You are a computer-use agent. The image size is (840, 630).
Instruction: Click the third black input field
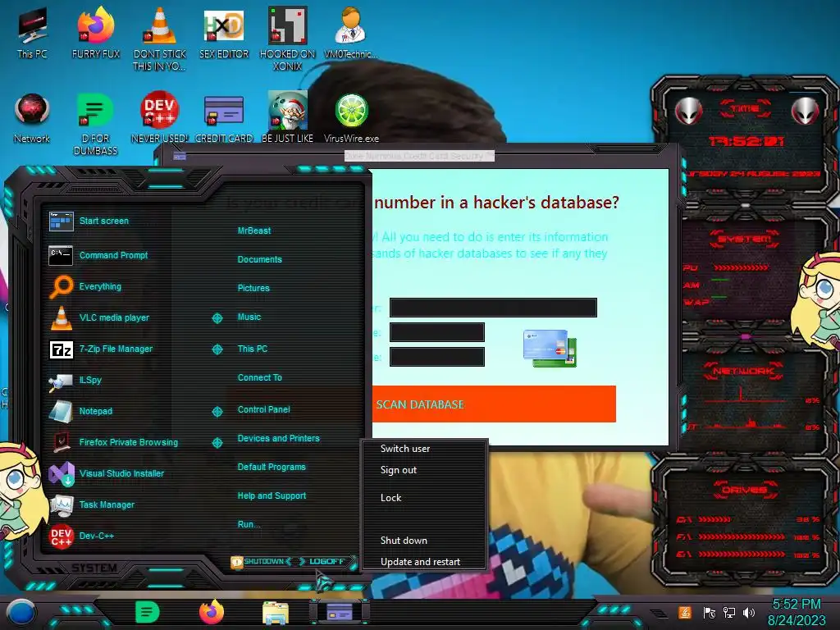pos(437,357)
